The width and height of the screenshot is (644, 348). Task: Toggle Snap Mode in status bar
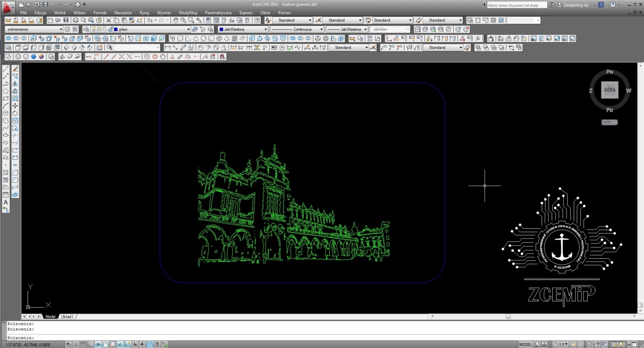(x=76, y=344)
